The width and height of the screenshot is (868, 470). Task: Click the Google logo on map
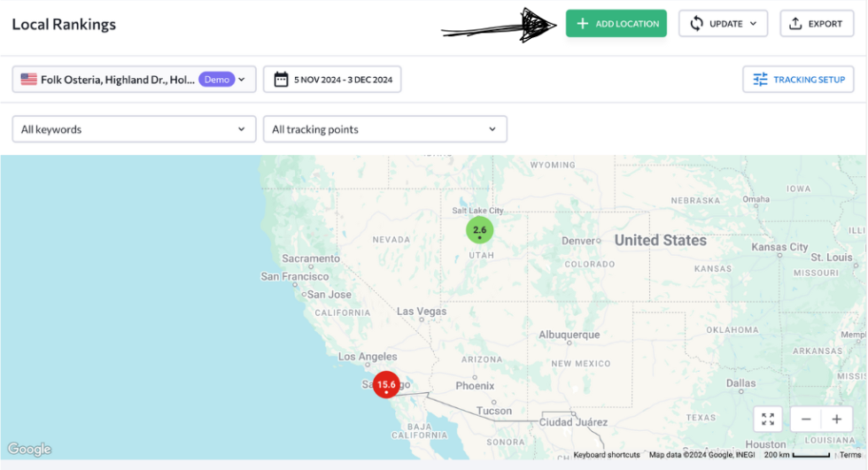(29, 450)
